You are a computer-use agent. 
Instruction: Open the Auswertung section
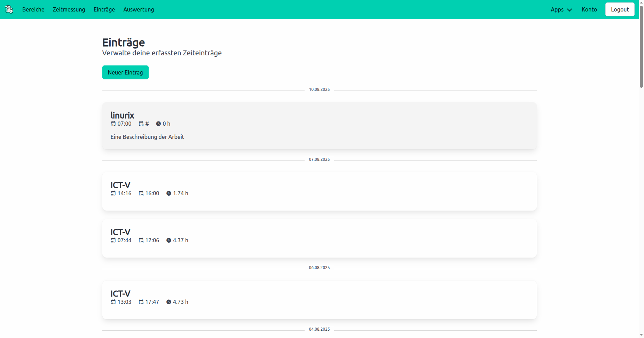click(139, 9)
